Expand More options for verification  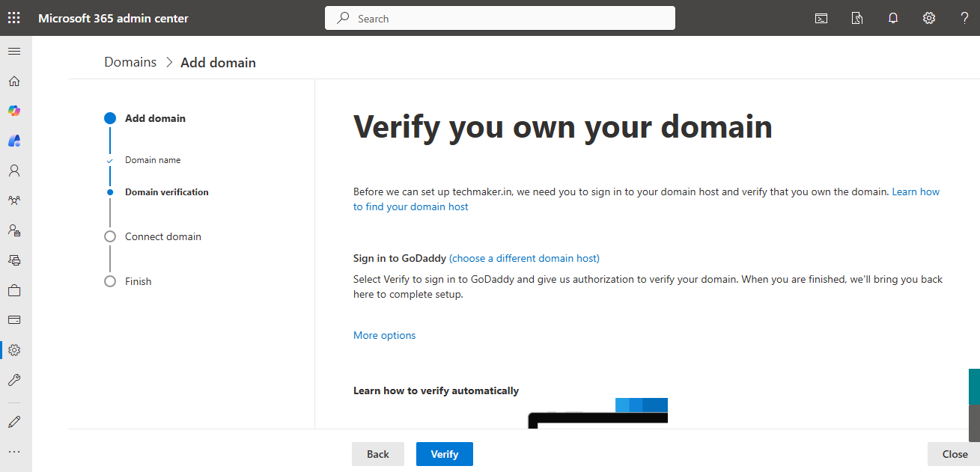(384, 335)
